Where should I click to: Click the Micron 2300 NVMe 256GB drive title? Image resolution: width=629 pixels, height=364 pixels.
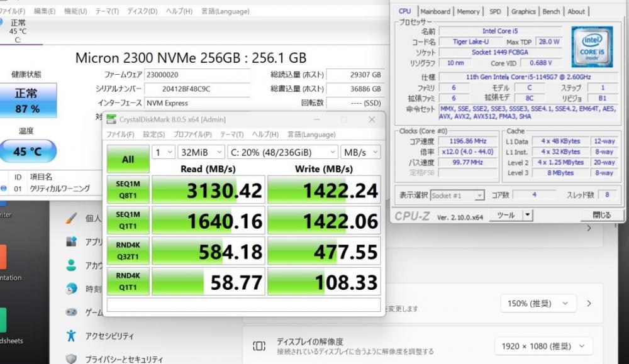(191, 58)
